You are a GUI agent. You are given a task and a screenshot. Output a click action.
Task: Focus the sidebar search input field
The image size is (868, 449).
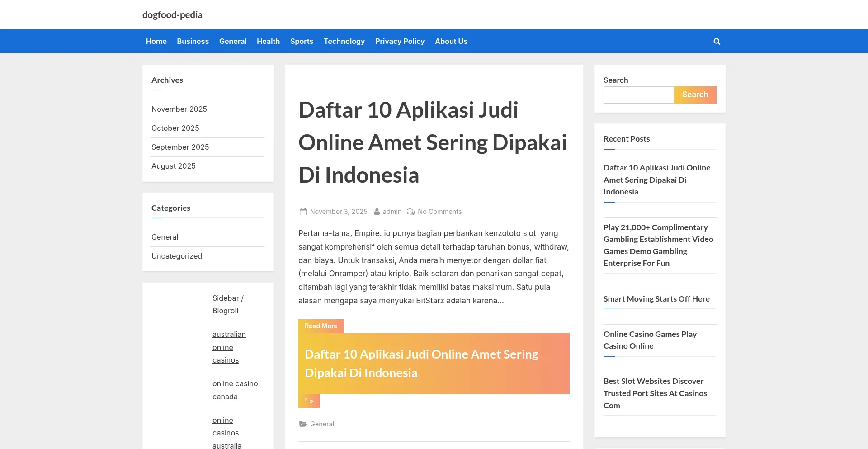coord(638,95)
